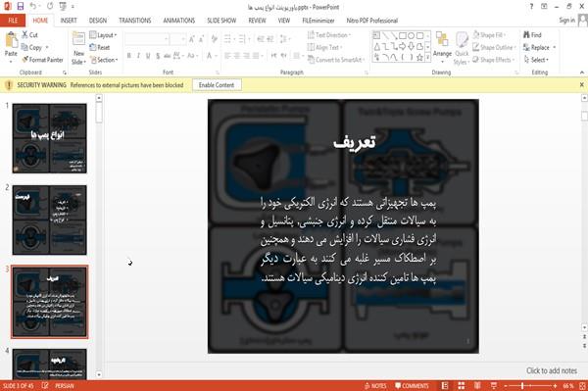Add a New Slide
This screenshot has width=588, height=391.
point(78,48)
